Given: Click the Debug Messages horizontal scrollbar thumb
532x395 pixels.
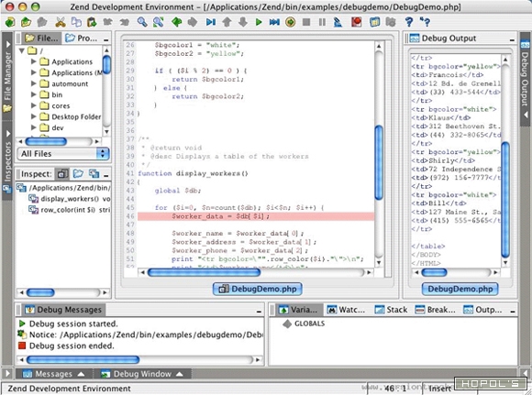Looking at the screenshot, I should [x=83, y=359].
